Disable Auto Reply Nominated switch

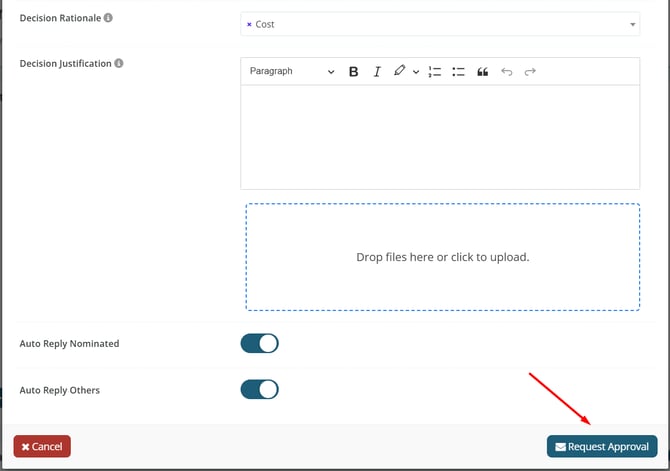point(259,344)
